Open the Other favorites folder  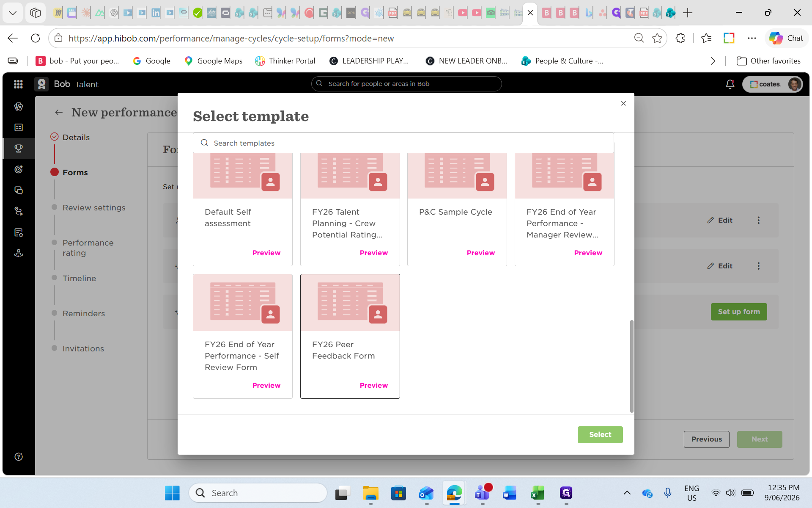click(768, 61)
